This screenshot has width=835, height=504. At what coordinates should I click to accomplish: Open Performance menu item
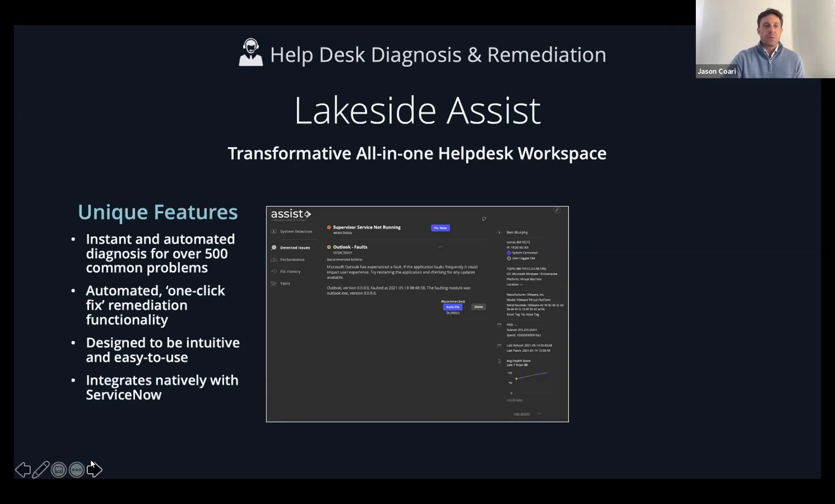(x=292, y=259)
